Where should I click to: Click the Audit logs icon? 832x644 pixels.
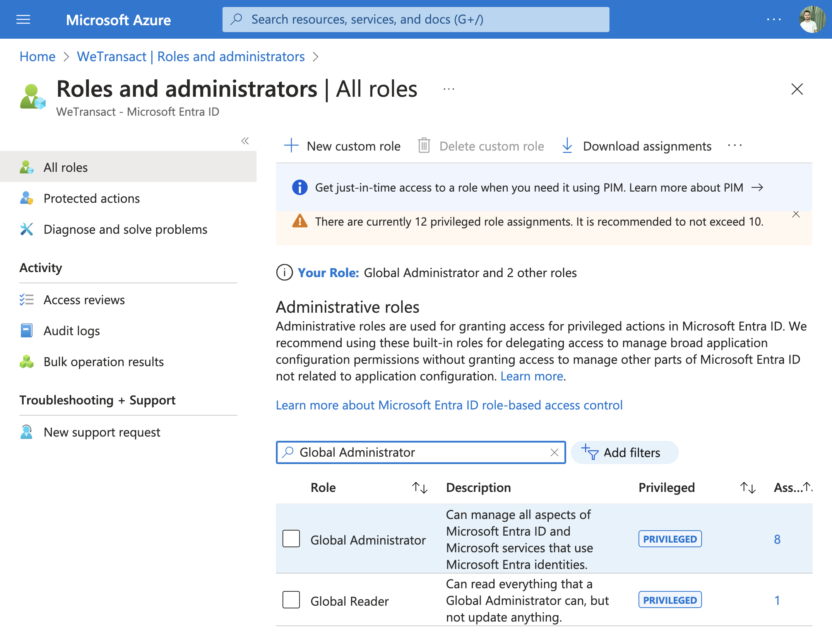click(x=26, y=331)
